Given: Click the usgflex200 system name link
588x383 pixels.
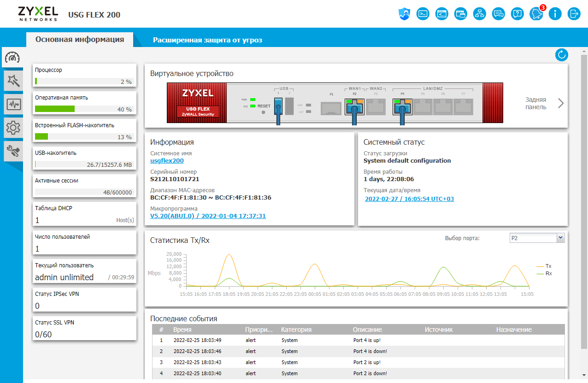Looking at the screenshot, I should click(167, 161).
